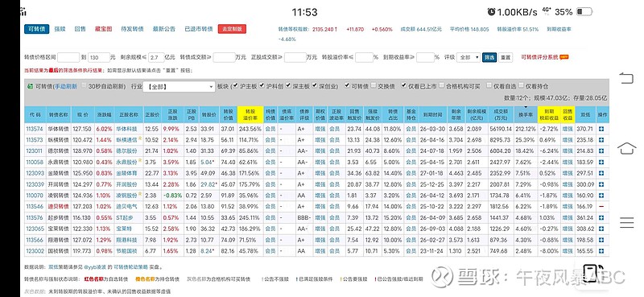Switch to the 强赎 tab

pos(60,29)
